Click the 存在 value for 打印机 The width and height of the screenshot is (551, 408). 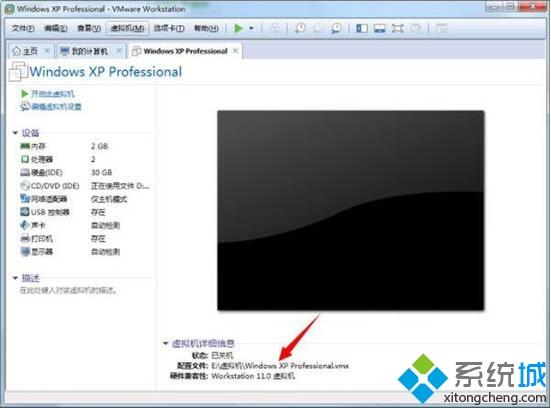point(98,239)
